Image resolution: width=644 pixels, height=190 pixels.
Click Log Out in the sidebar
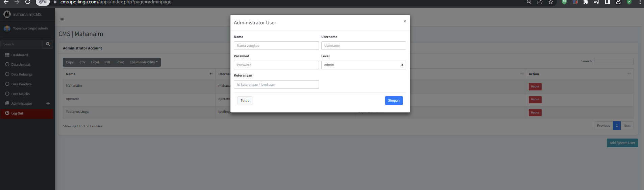tap(27, 113)
